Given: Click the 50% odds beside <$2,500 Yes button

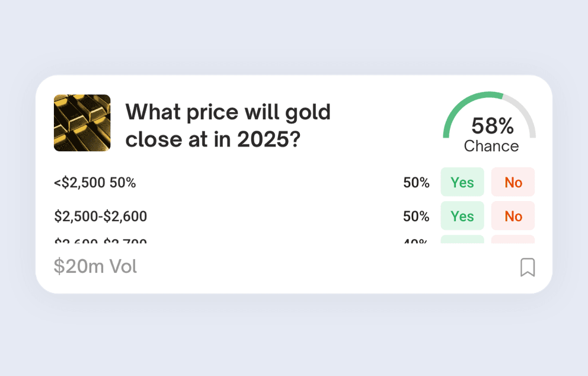Looking at the screenshot, I should point(416,183).
